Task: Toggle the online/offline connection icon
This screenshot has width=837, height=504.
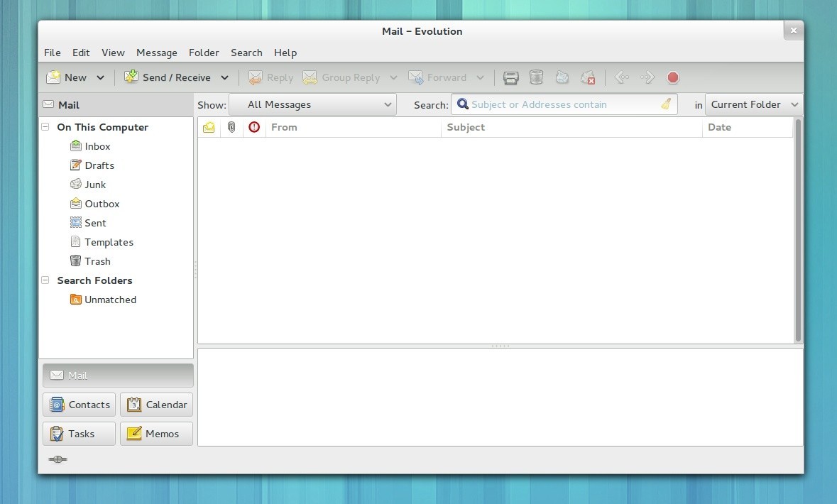Action: click(x=58, y=459)
